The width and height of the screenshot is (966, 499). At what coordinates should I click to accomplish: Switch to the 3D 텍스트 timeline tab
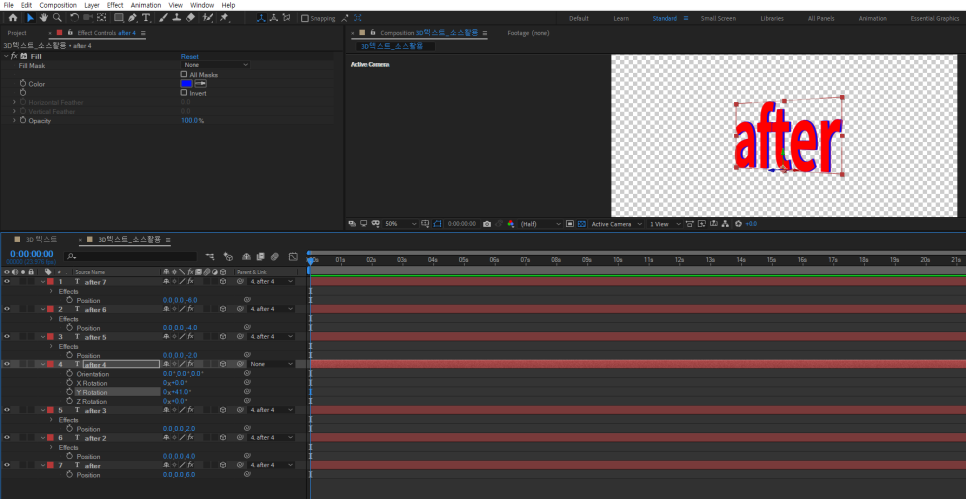click(41, 240)
